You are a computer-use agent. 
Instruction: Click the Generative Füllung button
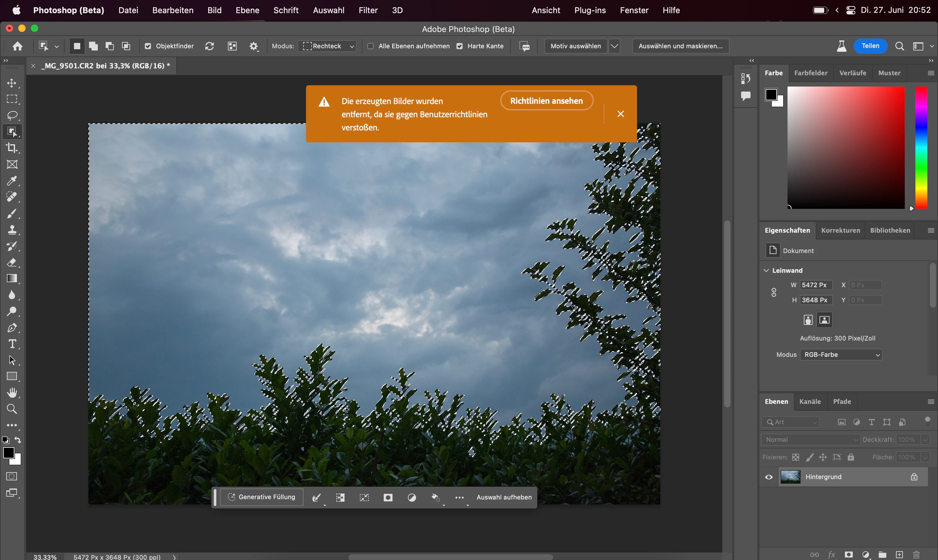point(261,497)
